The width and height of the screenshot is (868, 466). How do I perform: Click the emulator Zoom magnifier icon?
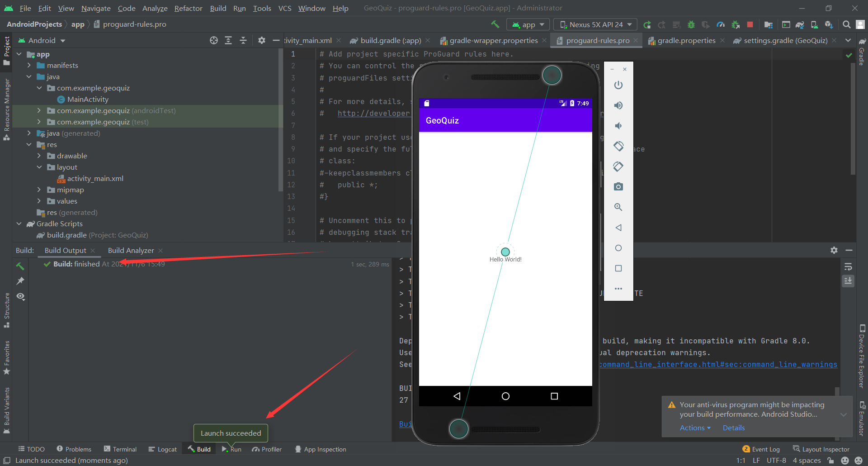point(618,207)
